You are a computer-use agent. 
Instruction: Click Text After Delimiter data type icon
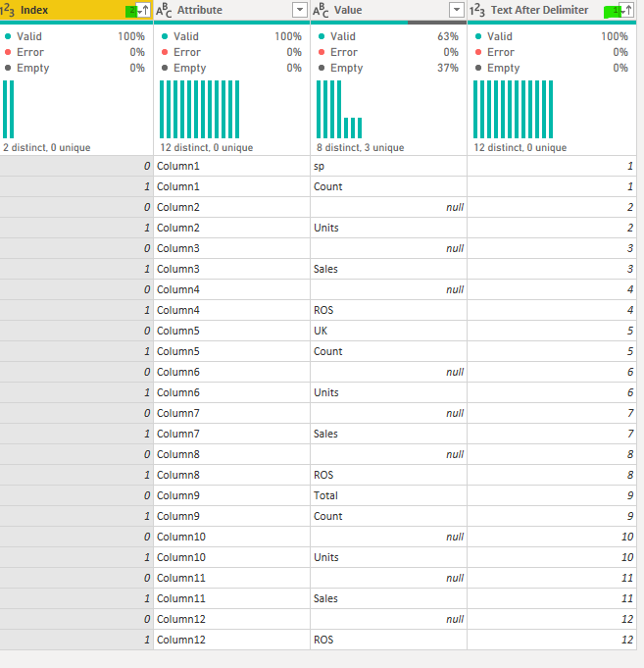click(x=477, y=10)
